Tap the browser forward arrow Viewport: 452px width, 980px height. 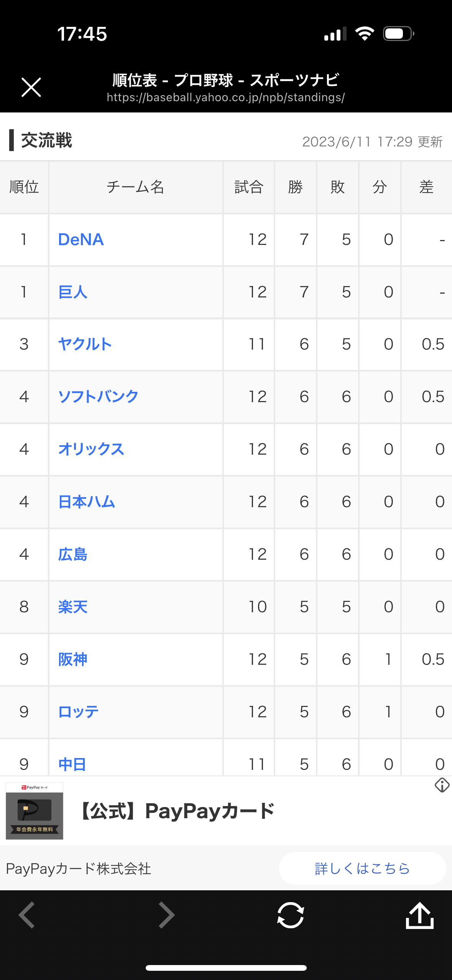[x=166, y=915]
